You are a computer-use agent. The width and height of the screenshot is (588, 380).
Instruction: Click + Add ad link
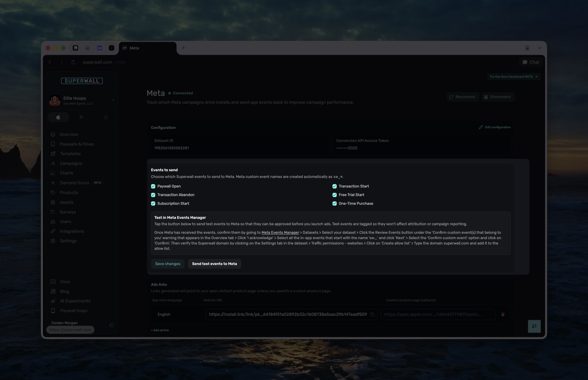pos(160,330)
